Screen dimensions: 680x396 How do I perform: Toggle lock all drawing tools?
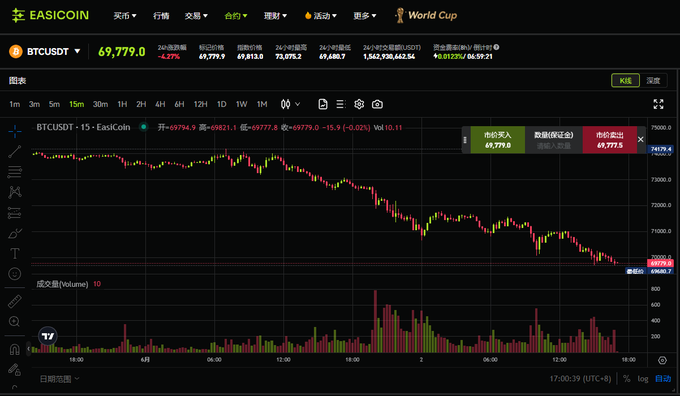tap(15, 369)
